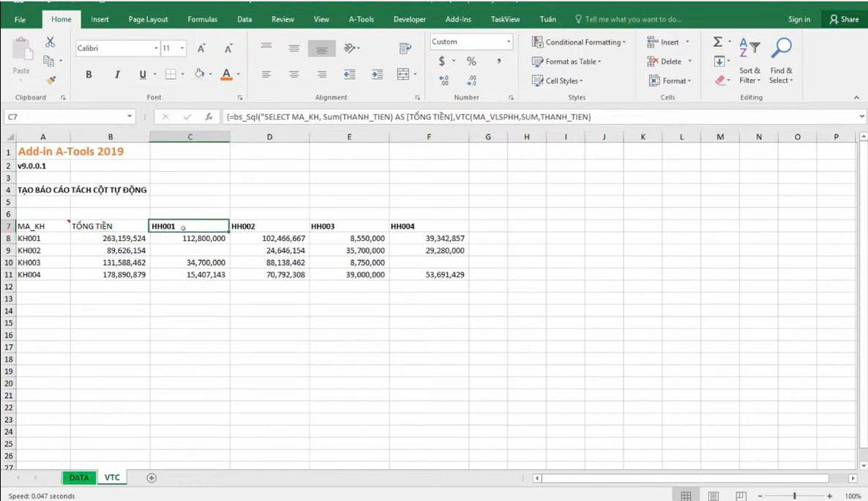Click the Share button
The height and width of the screenshot is (501, 868).
point(844,19)
